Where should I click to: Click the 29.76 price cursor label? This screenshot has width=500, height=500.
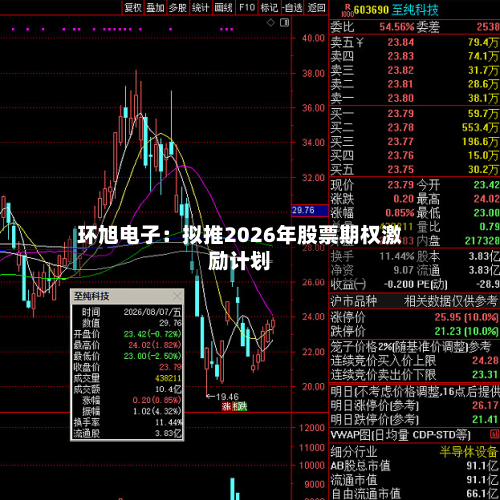click(310, 210)
